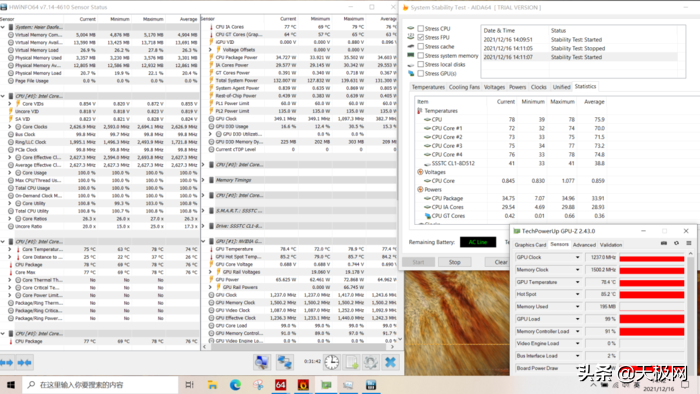Click HWiNFO log file plus icon

point(352,362)
